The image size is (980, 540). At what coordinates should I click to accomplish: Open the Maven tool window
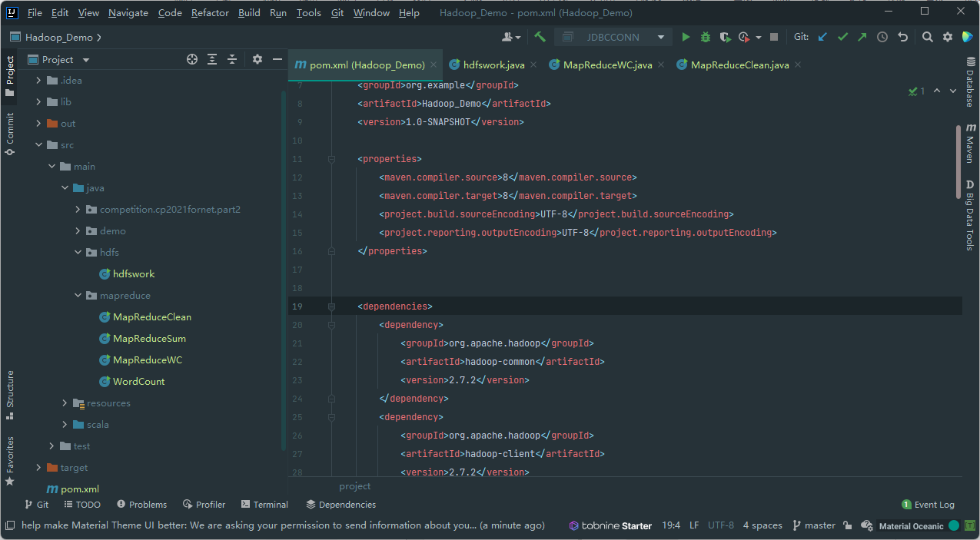[970, 143]
